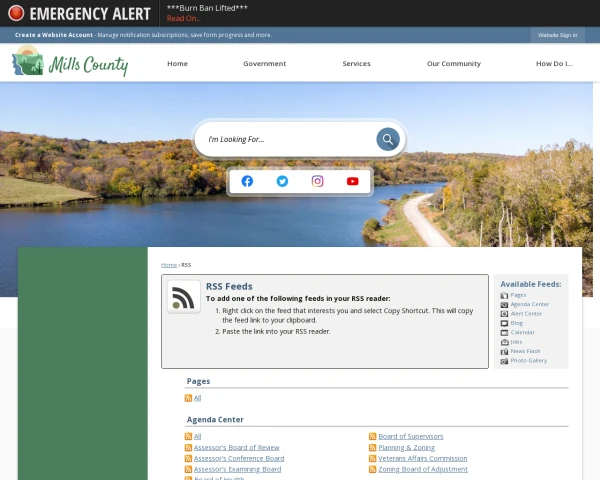This screenshot has height=480, width=600.
Task: Click the Website Sign In button
Action: 557,35
